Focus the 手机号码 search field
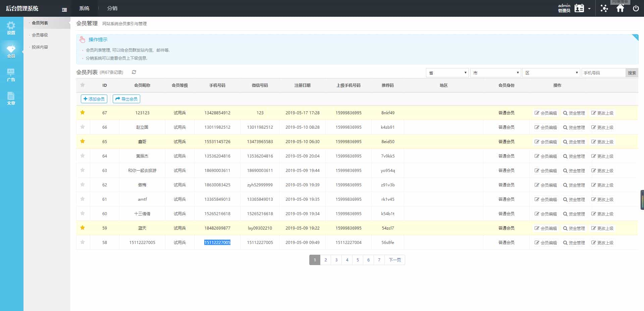The height and width of the screenshot is (311, 644). (x=604, y=73)
